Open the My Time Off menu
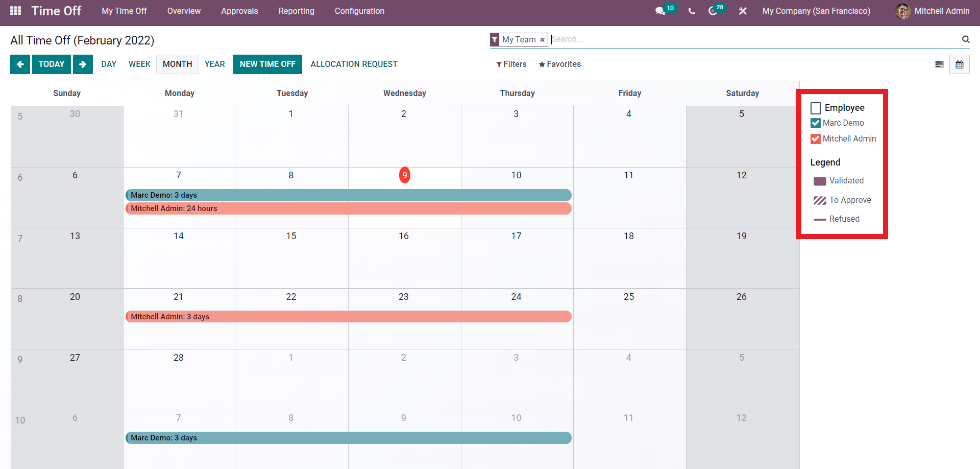 [x=124, y=11]
